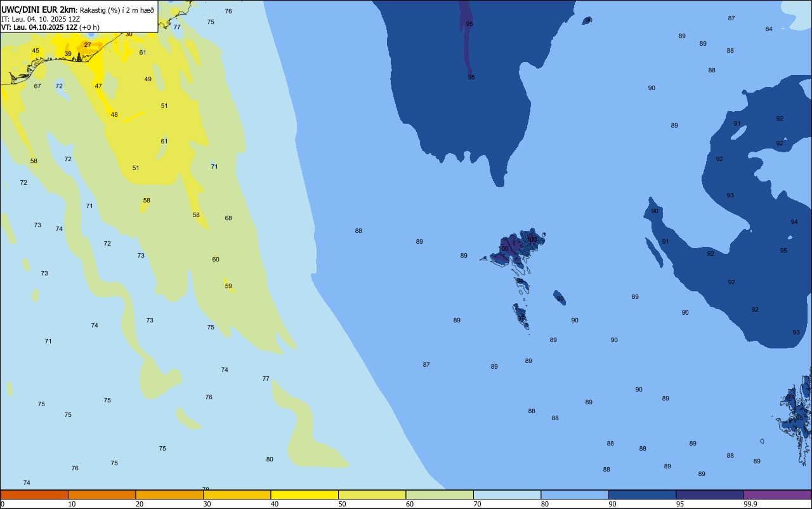Screen dimensions: 812x509
Task: Click the map value 80 in pale blue area
Action: 270,459
